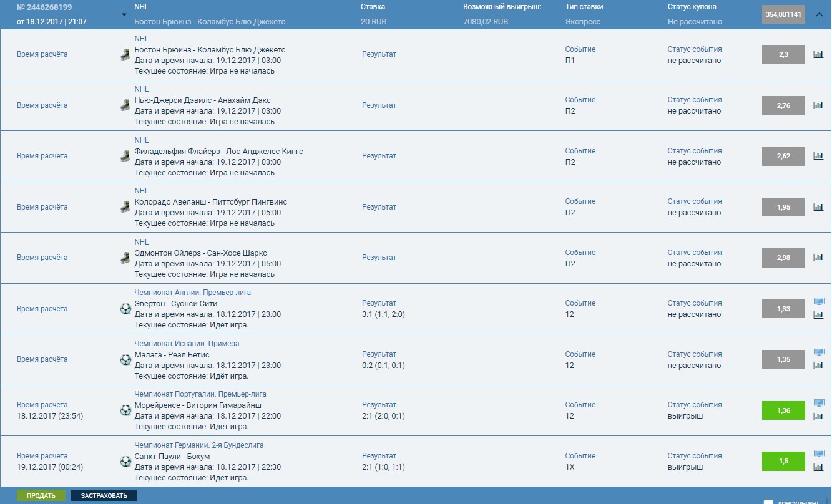Select match title Морейренсе - Витория Гимарайнш
Viewport: 832px width, 504px height.
(198, 405)
